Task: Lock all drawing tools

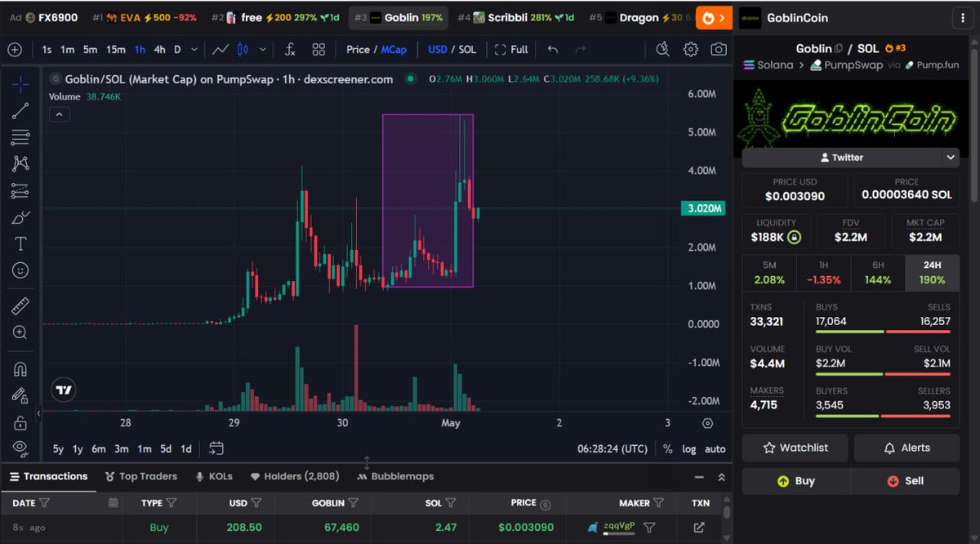Action: (x=20, y=422)
